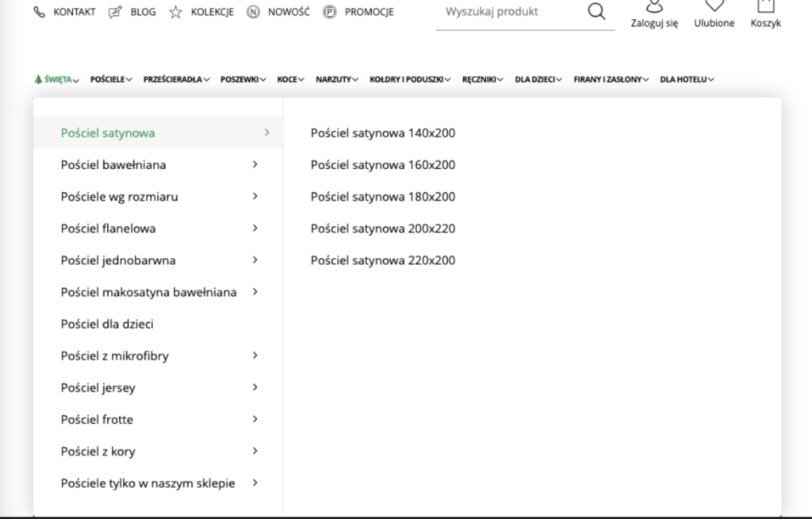Choose Pościel satynowa 160x200

[383, 165]
